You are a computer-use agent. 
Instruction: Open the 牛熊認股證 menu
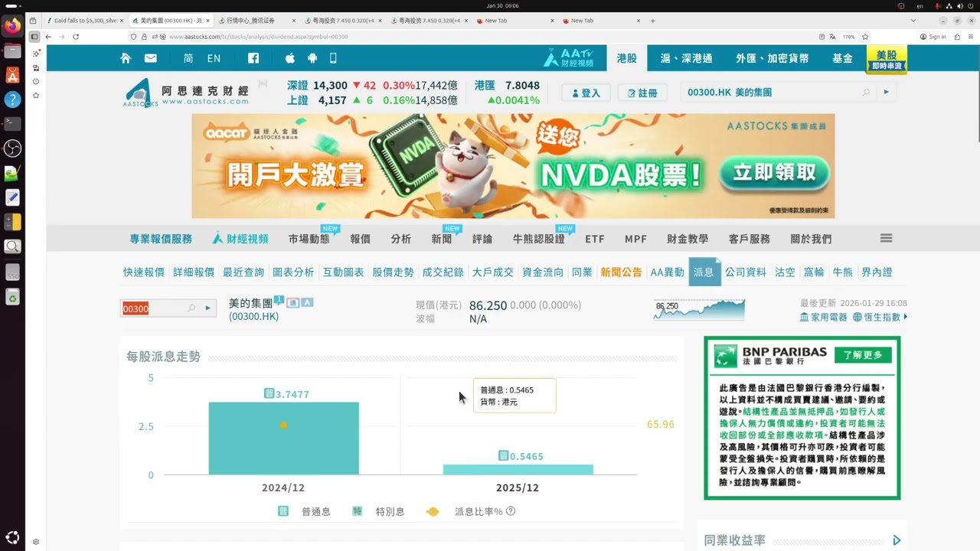pos(539,239)
